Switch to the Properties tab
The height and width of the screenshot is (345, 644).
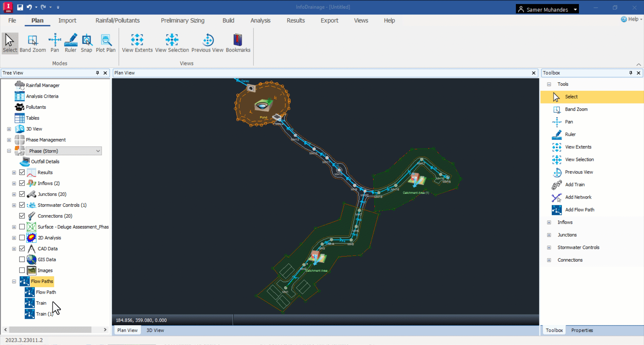click(x=582, y=330)
